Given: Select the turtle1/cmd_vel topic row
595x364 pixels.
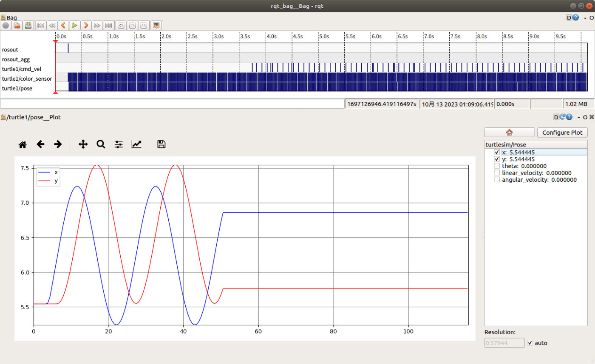Looking at the screenshot, I should coord(28,69).
